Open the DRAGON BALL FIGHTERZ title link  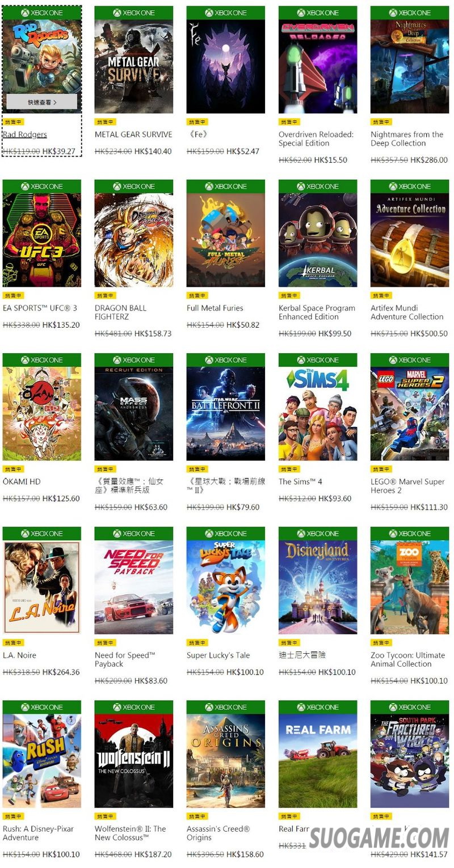pyautogui.click(x=120, y=312)
